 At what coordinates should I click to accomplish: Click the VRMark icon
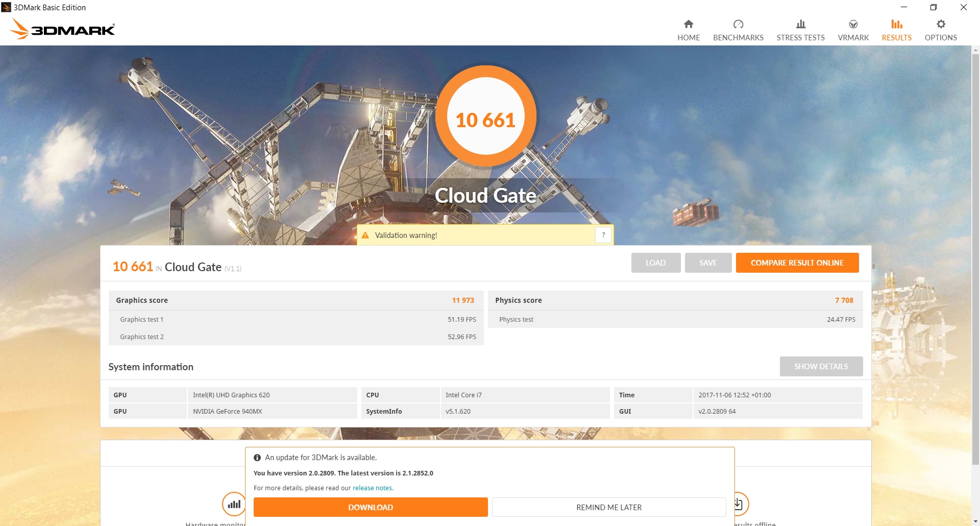point(853,24)
